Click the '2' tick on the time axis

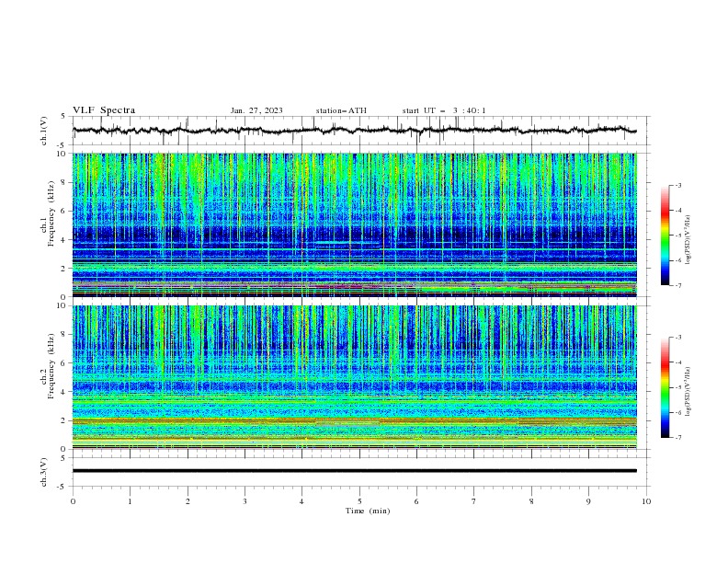(x=188, y=501)
